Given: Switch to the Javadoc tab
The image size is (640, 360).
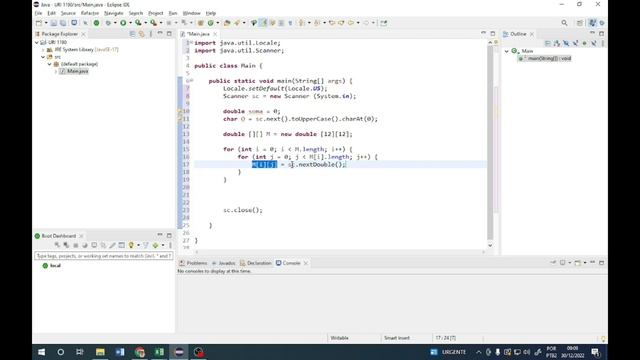Looking at the screenshot, I should (223, 263).
